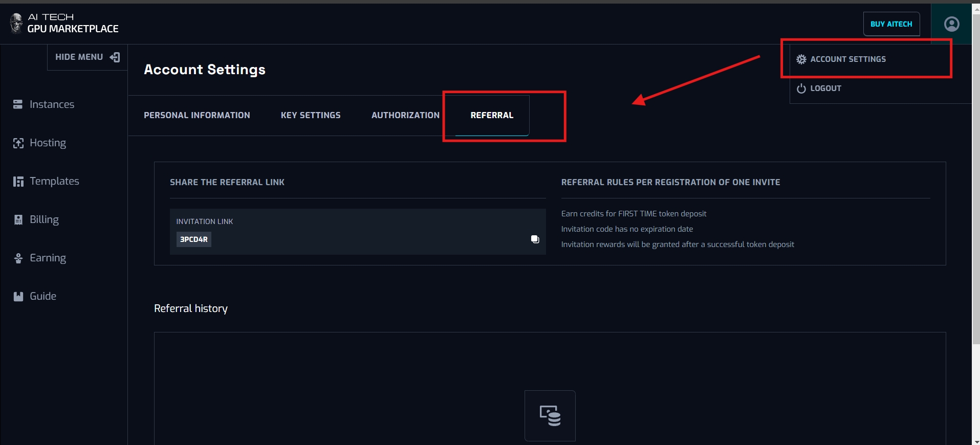Image resolution: width=980 pixels, height=445 pixels.
Task: Click the Earning sidebar icon
Action: tap(18, 258)
